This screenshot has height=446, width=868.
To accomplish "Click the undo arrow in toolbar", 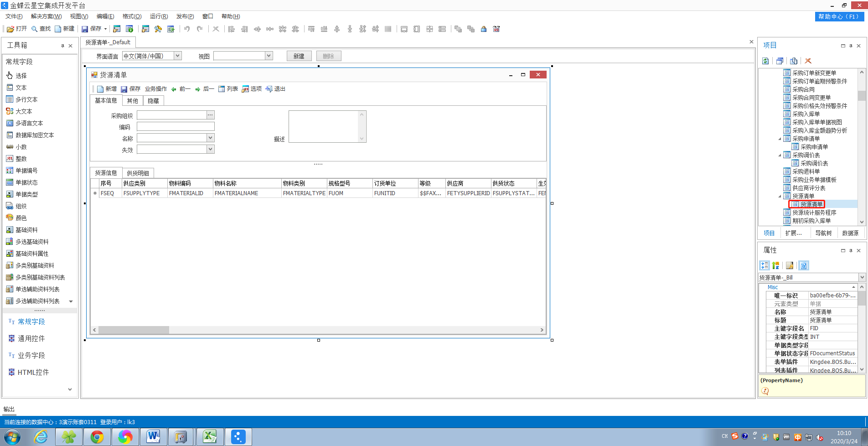I will (187, 29).
